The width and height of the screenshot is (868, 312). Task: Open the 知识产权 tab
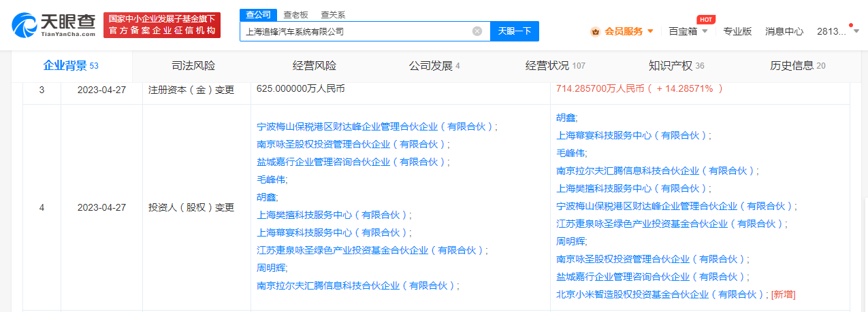676,66
